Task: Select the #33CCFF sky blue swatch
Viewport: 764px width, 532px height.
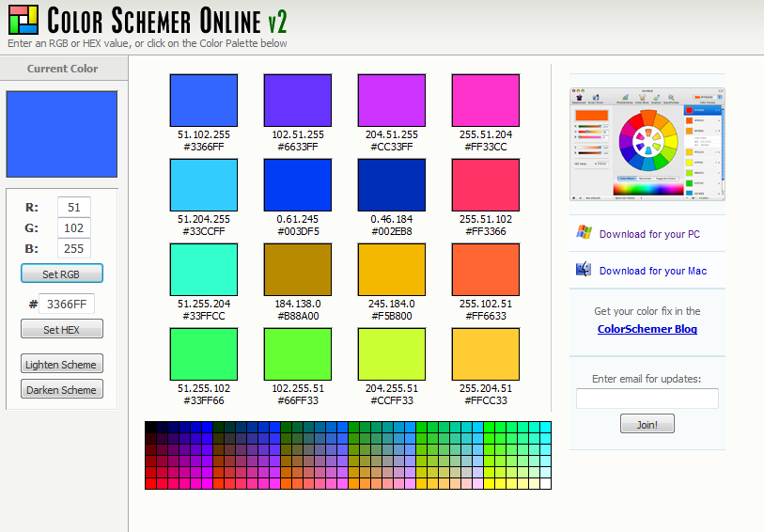Action: (204, 185)
